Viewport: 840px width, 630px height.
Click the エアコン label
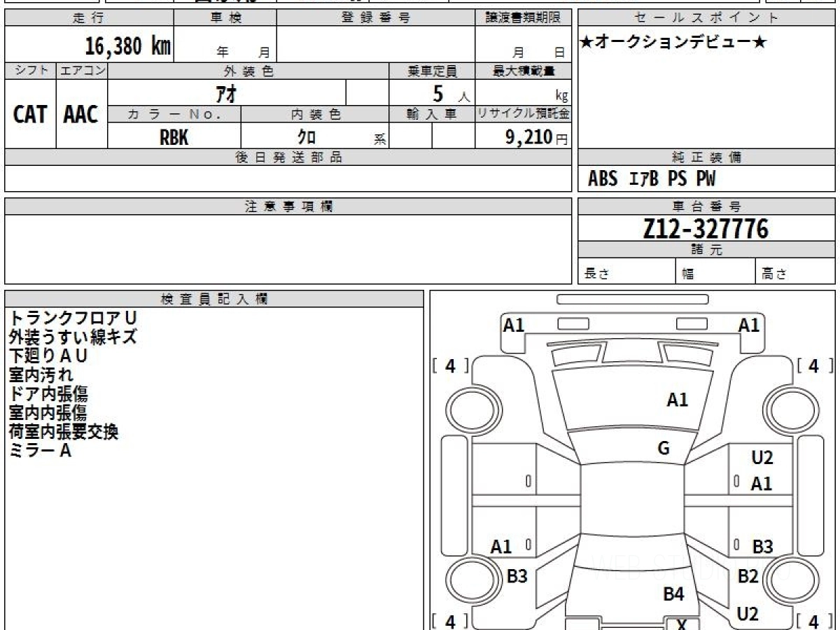point(82,71)
